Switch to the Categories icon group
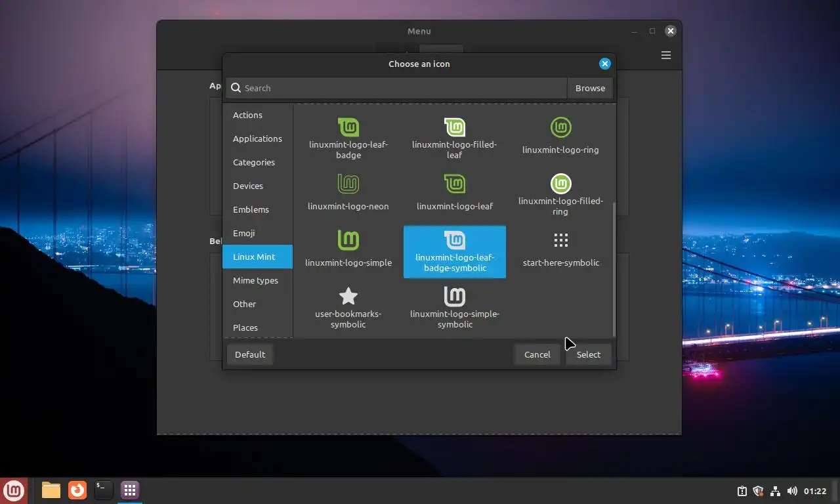Image resolution: width=840 pixels, height=504 pixels. coord(257,162)
